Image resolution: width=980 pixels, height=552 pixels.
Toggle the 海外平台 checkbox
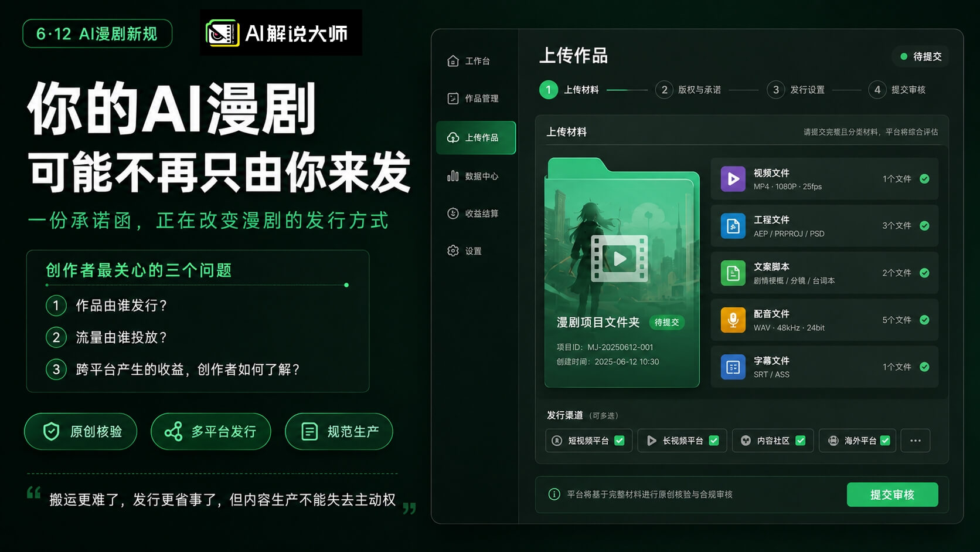click(x=885, y=441)
